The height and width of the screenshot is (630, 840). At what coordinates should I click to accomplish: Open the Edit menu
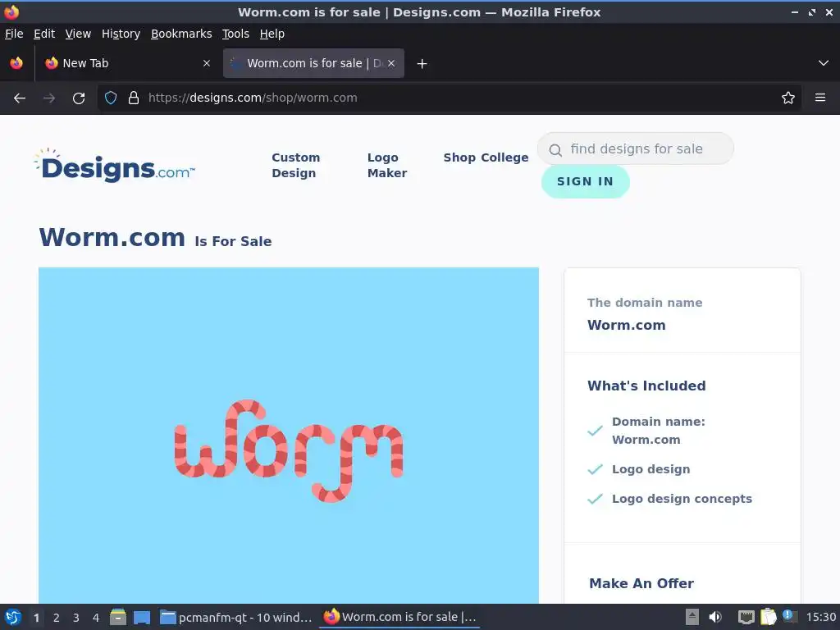pyautogui.click(x=44, y=34)
